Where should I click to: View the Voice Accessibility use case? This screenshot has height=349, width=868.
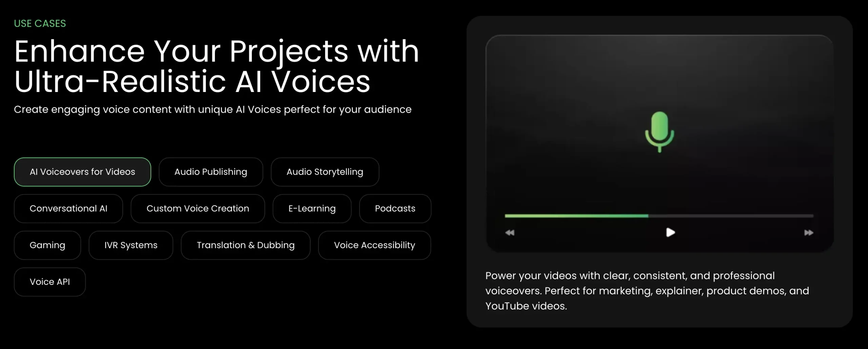click(374, 245)
